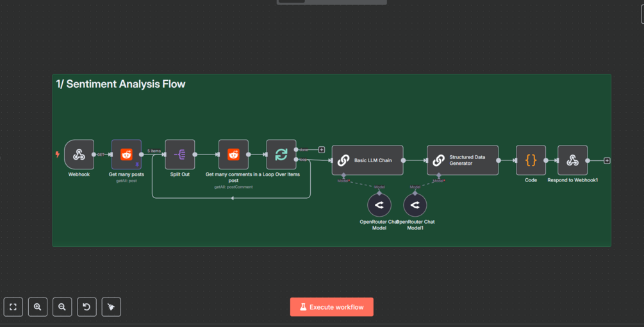This screenshot has height=327, width=644.
Task: Click the Execute workflow button
Action: (331, 307)
